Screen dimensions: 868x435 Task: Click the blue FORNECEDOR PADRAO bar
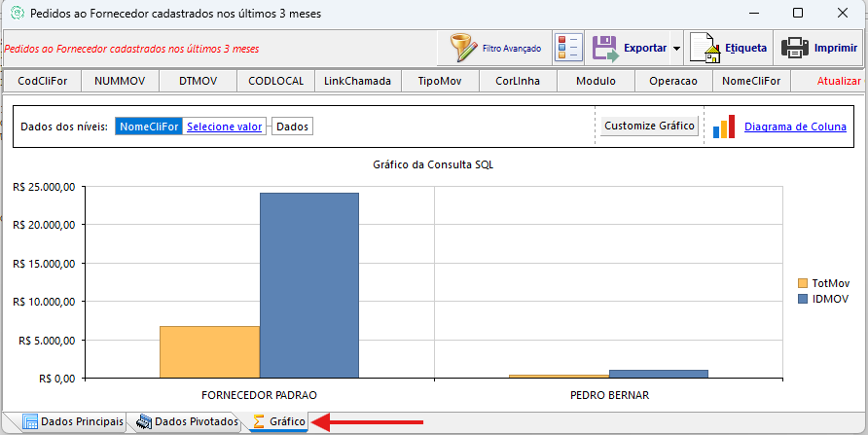pyautogui.click(x=309, y=284)
